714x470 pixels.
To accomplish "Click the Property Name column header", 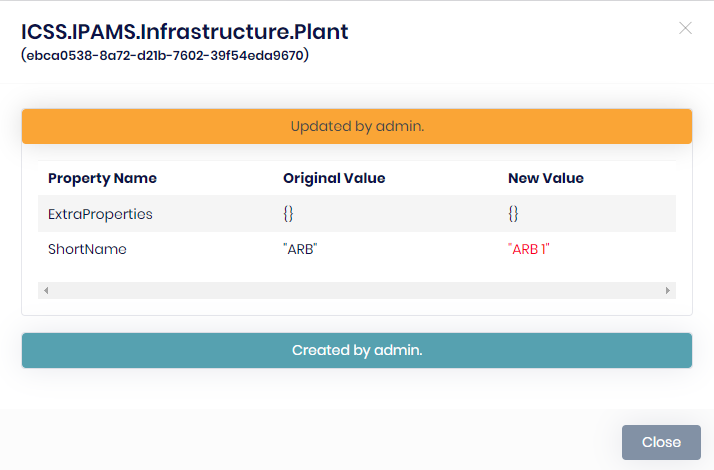I will pos(102,178).
